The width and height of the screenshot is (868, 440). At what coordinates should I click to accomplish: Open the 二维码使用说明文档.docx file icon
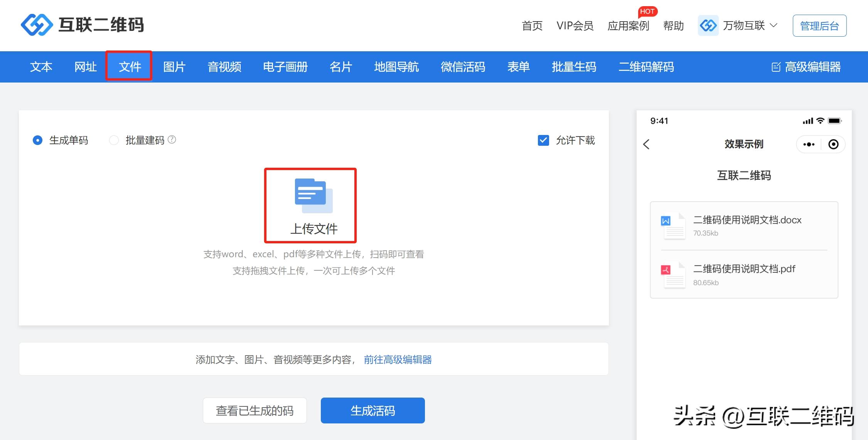[673, 226]
